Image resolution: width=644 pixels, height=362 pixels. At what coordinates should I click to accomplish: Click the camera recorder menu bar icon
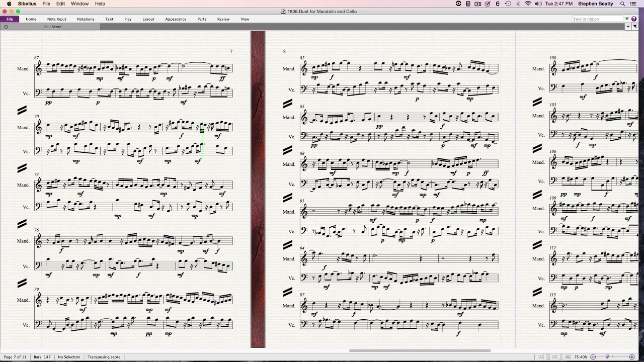[477, 4]
